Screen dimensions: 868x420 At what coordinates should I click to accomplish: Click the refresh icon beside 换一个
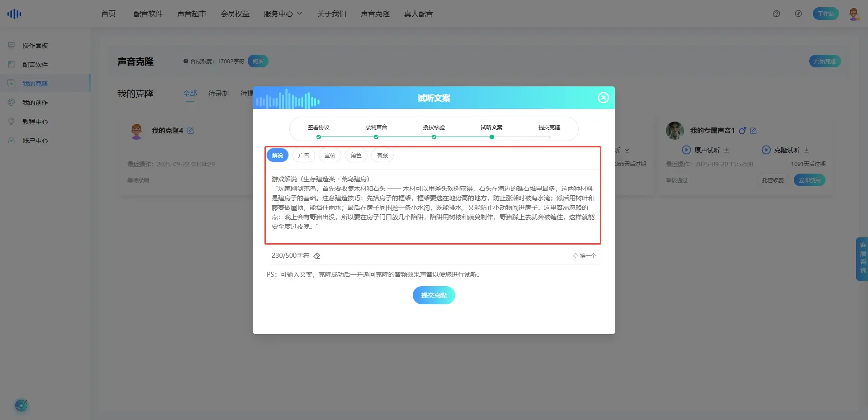pos(576,255)
